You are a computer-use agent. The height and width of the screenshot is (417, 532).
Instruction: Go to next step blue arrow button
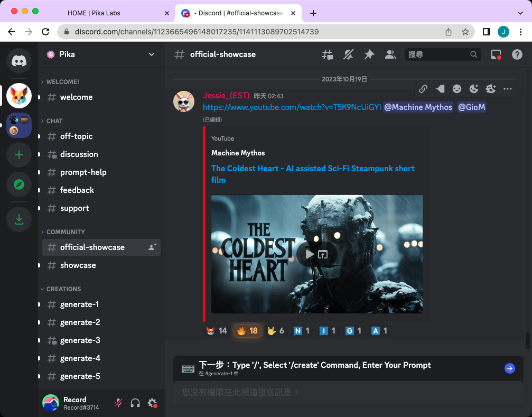(x=510, y=368)
